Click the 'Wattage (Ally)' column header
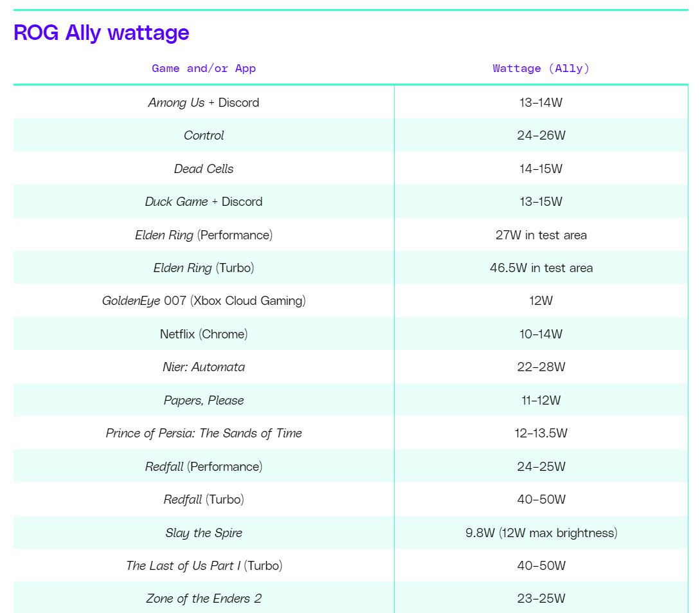Screen dimensions: 700x613 541,68
